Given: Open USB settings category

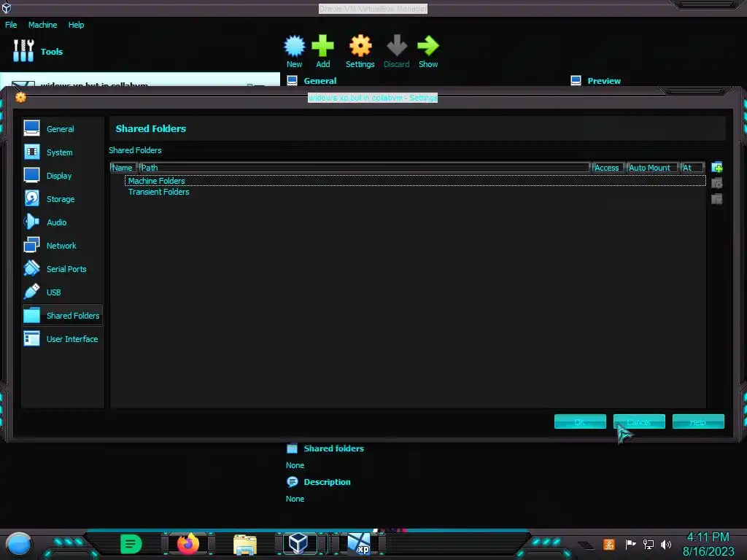Looking at the screenshot, I should click(62, 292).
